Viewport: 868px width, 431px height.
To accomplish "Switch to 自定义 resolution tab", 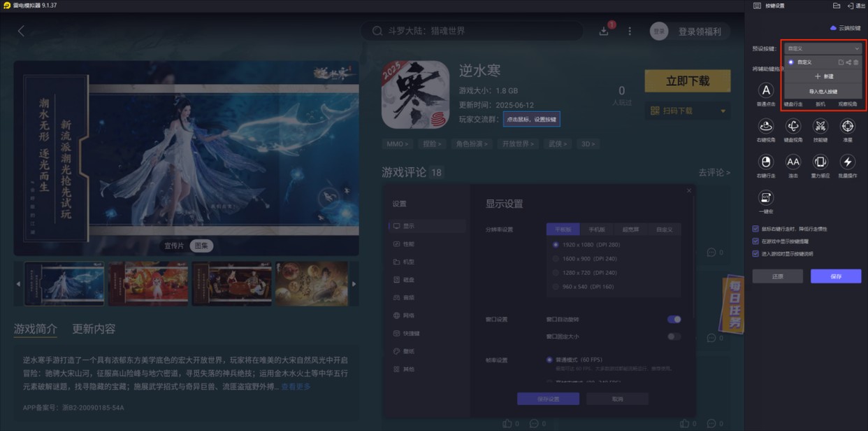I will 664,229.
